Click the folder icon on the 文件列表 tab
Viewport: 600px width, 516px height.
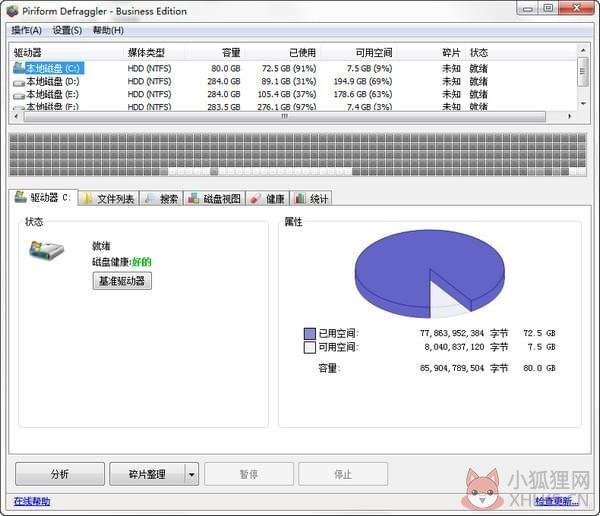(x=88, y=198)
